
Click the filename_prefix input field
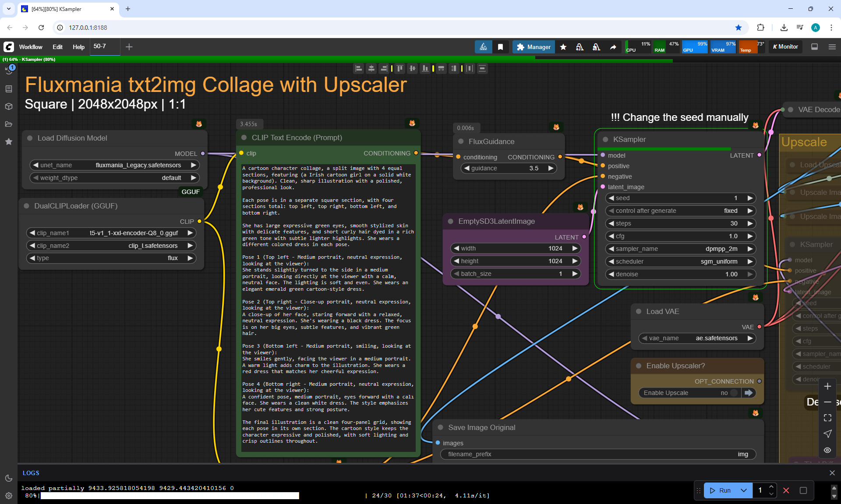coord(598,454)
